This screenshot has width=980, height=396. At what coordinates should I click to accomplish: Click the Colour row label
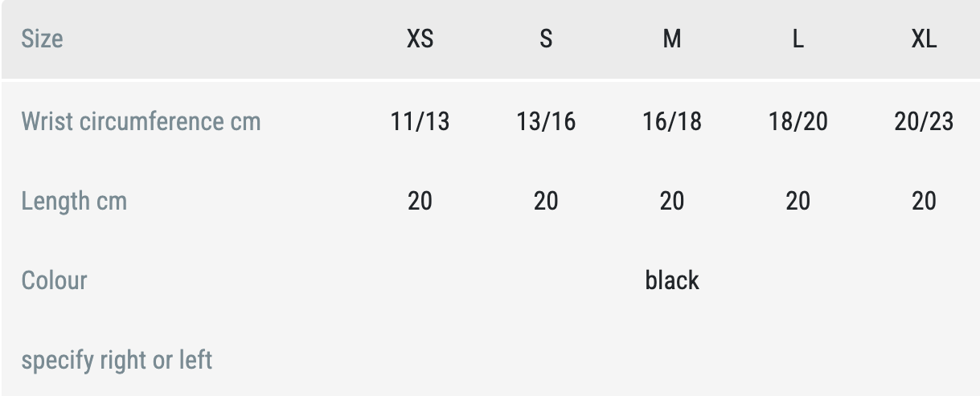(54, 280)
